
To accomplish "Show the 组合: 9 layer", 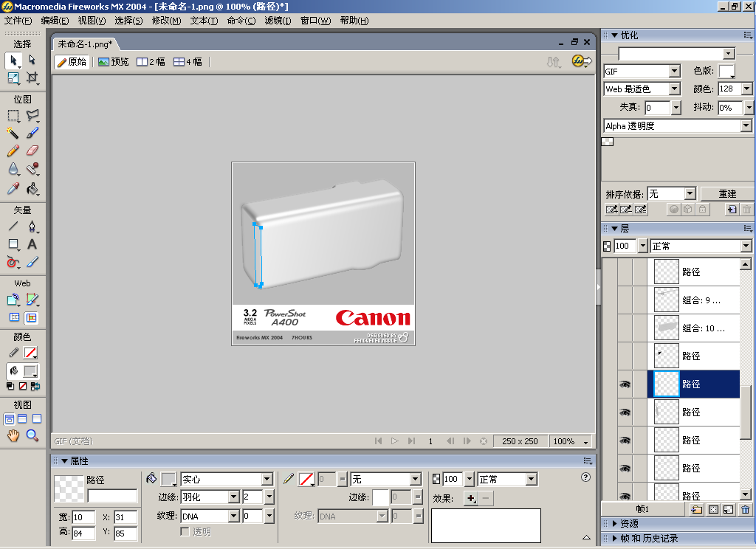I will pyautogui.click(x=625, y=300).
